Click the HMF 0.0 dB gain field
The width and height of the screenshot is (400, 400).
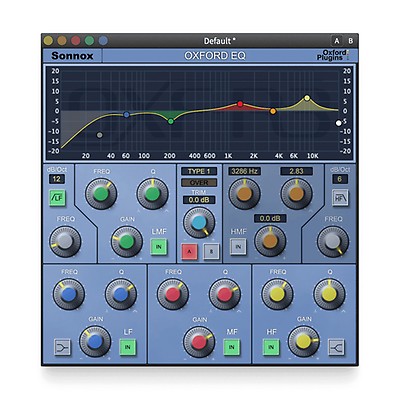[x=270, y=219]
